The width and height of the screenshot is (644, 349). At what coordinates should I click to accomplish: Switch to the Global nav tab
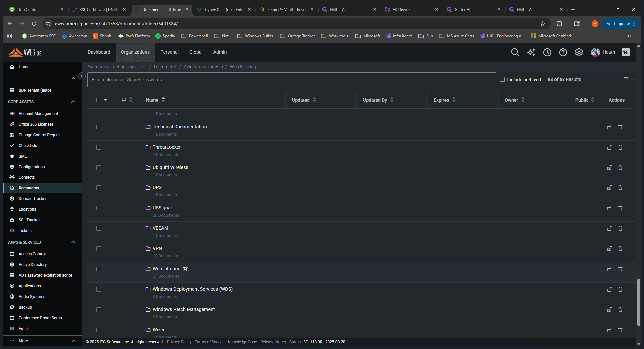coord(196,52)
